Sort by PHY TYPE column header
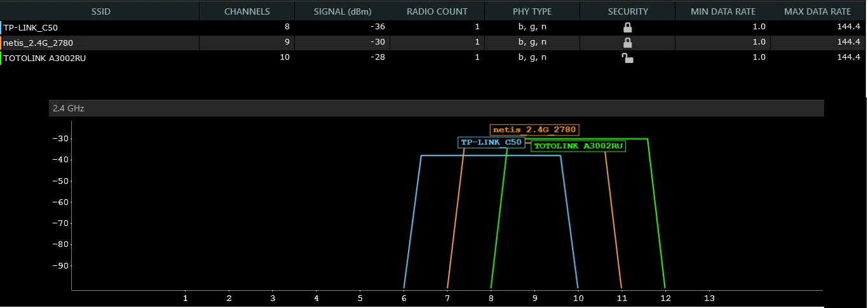 532,11
